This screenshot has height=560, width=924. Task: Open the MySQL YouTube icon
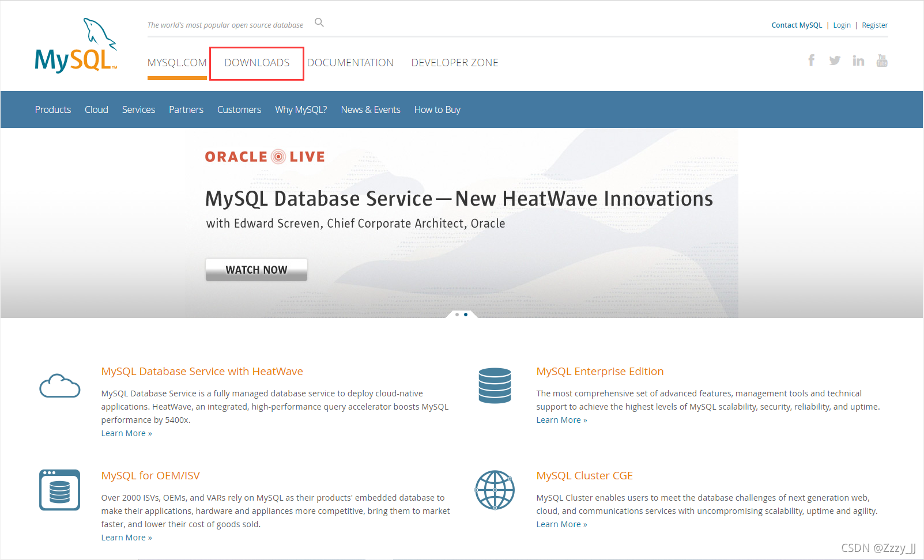click(x=882, y=60)
